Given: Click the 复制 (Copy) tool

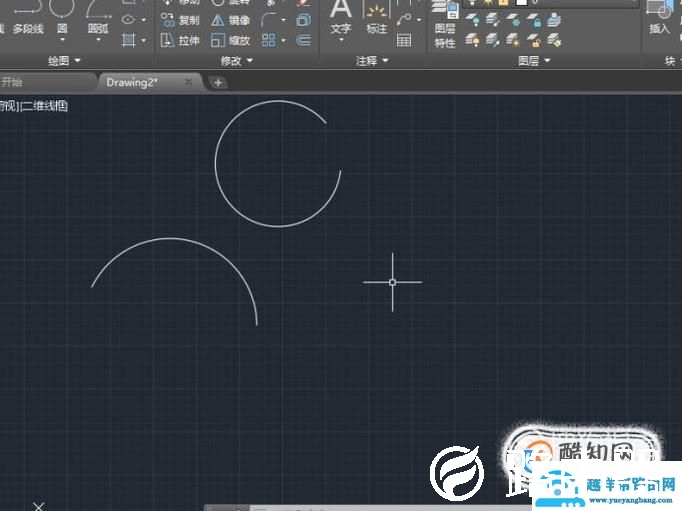Looking at the screenshot, I should pyautogui.click(x=180, y=20).
